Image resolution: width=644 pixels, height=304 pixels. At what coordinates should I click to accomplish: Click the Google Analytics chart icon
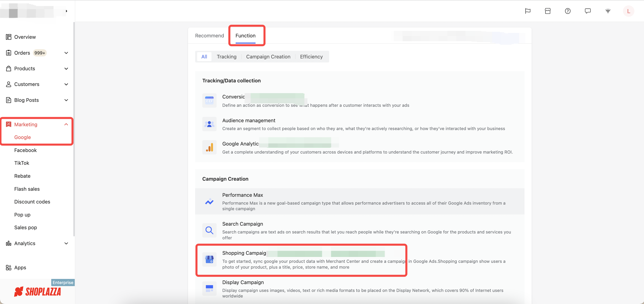(209, 147)
